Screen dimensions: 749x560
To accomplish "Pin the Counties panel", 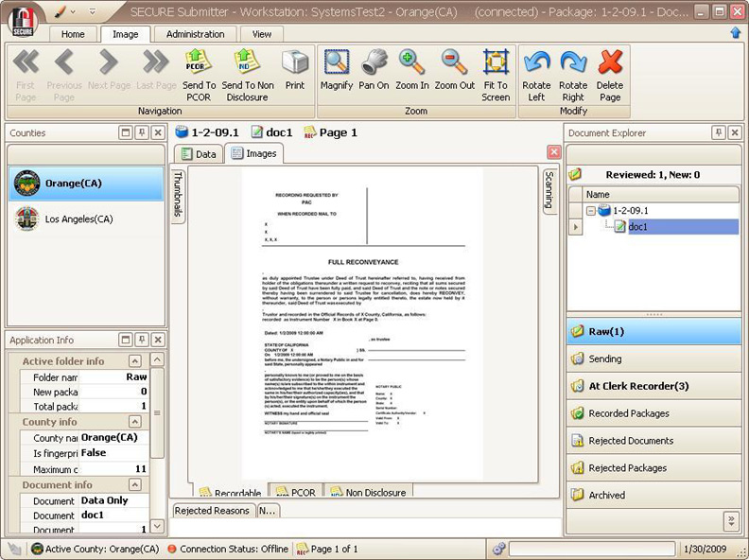I will pyautogui.click(x=142, y=133).
